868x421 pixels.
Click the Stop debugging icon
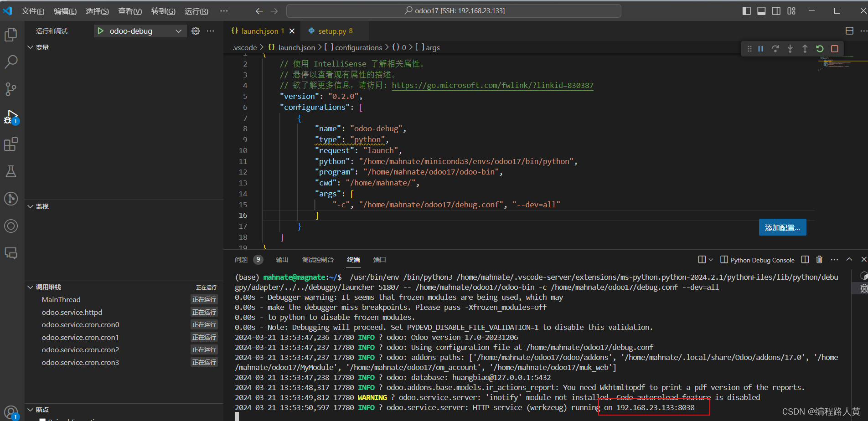[x=835, y=49]
